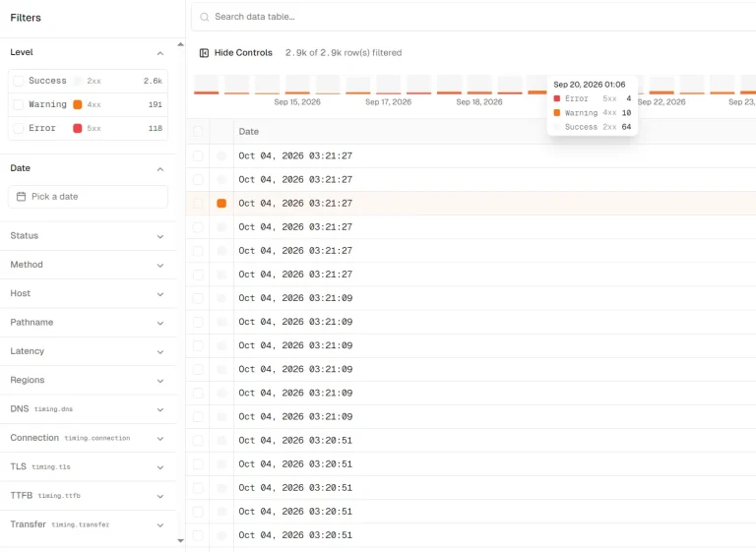The width and height of the screenshot is (756, 552).
Task: Click the rows filtered count text
Action: tap(344, 53)
